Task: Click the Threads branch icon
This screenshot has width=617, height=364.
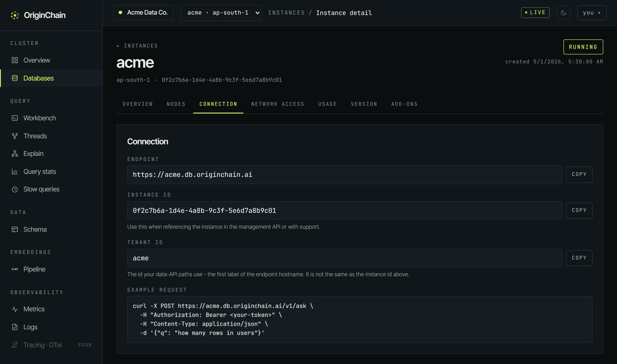Action: [x=15, y=136]
